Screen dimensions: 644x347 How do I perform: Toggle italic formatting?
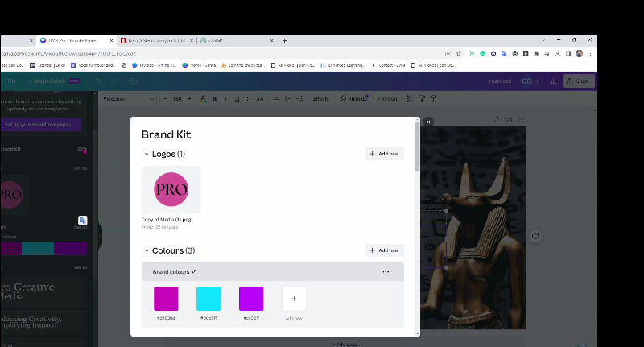click(225, 99)
